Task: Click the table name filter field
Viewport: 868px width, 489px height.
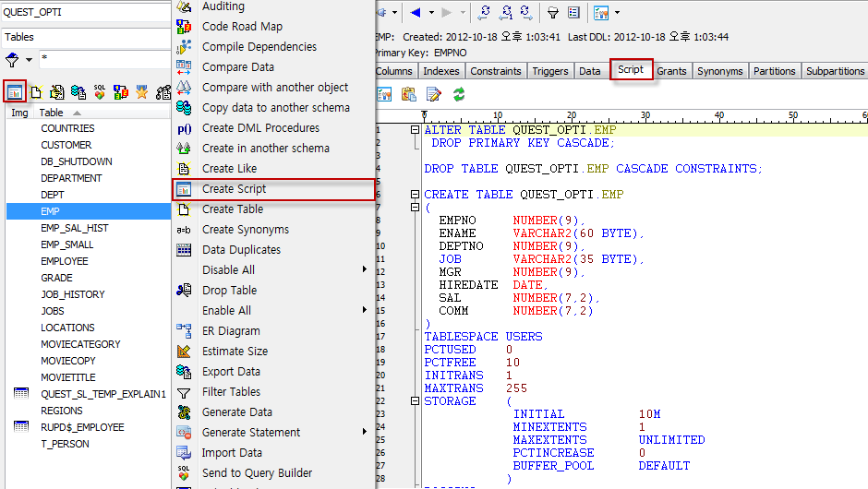Action: tap(102, 59)
